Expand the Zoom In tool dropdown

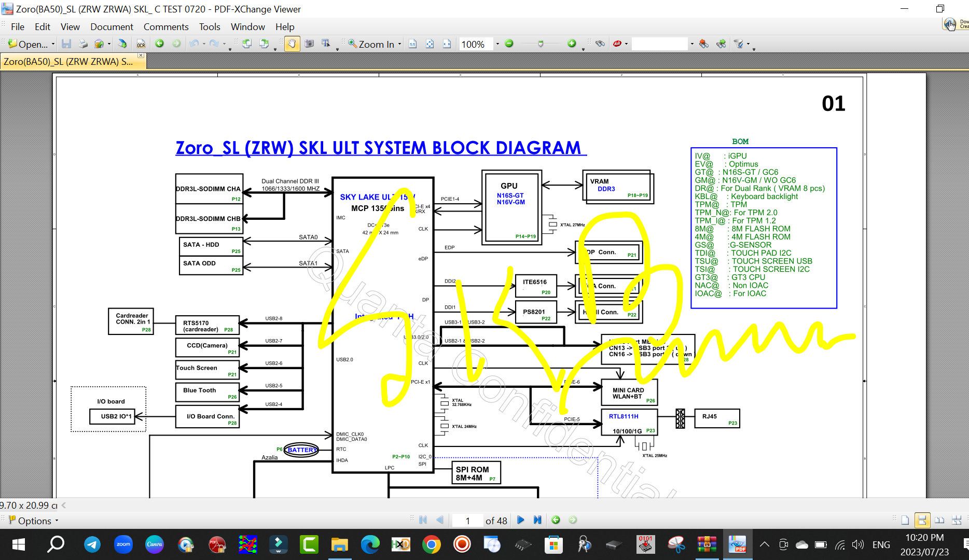(399, 44)
